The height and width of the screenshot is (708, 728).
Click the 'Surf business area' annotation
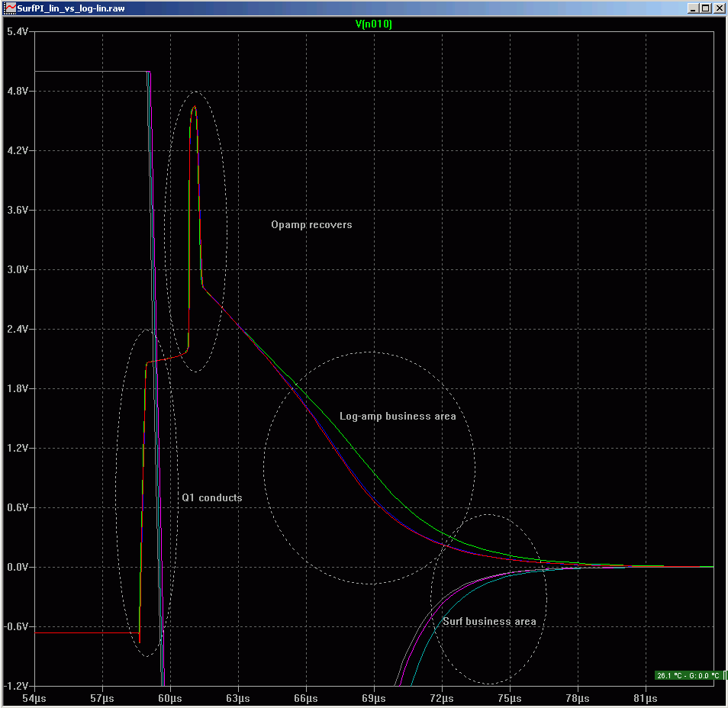(489, 622)
